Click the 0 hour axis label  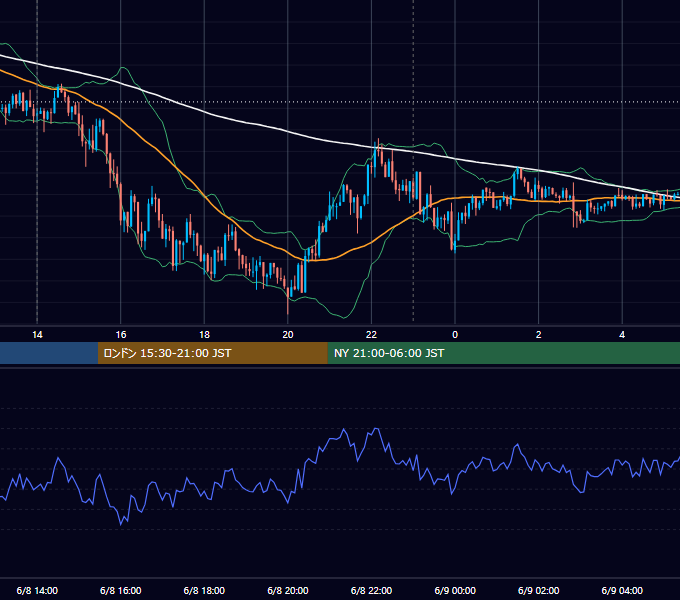[455, 335]
